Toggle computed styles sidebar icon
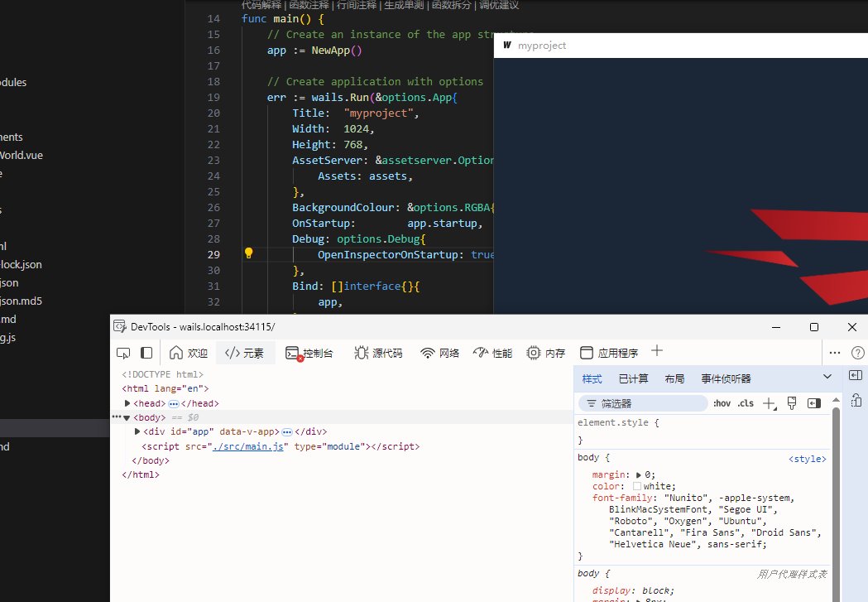The width and height of the screenshot is (868, 602). point(813,403)
